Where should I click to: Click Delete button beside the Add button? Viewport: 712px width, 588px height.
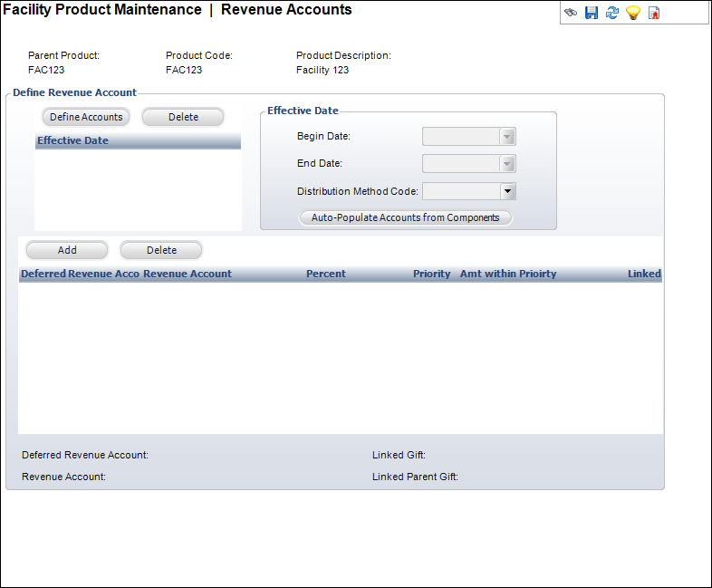point(161,250)
